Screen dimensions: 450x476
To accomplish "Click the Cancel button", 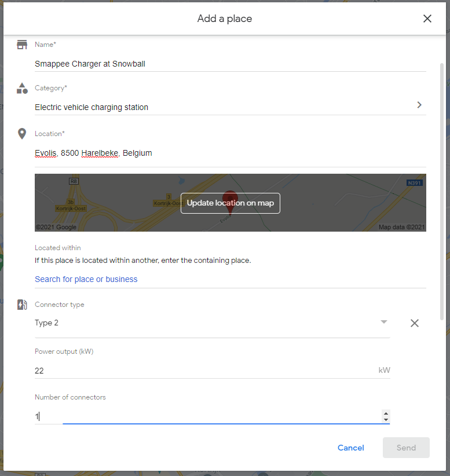I will (351, 448).
